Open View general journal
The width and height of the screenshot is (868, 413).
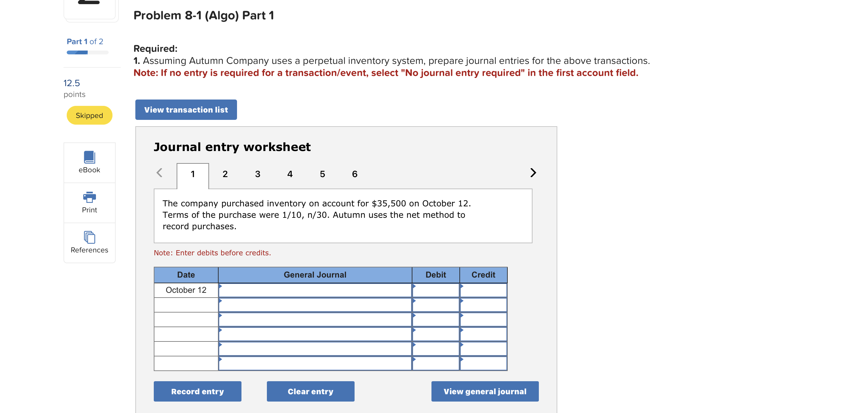(x=485, y=391)
